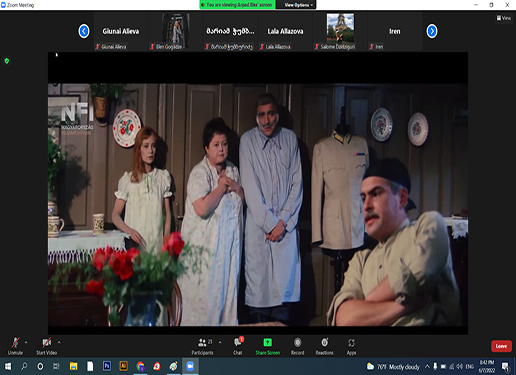This screenshot has height=375, width=516.
Task: Show hidden system tray icons
Action: [x=427, y=367]
